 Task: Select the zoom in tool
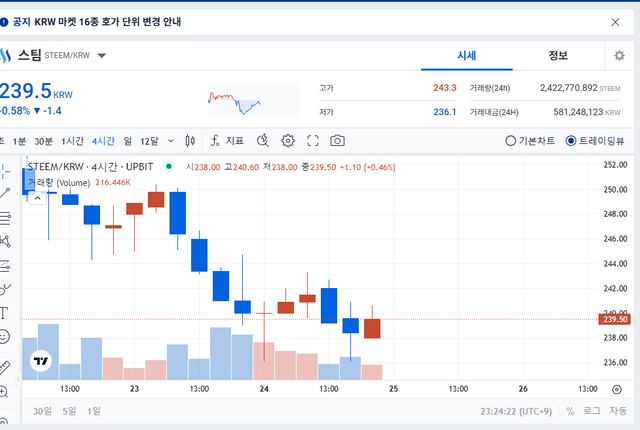pos(4,392)
